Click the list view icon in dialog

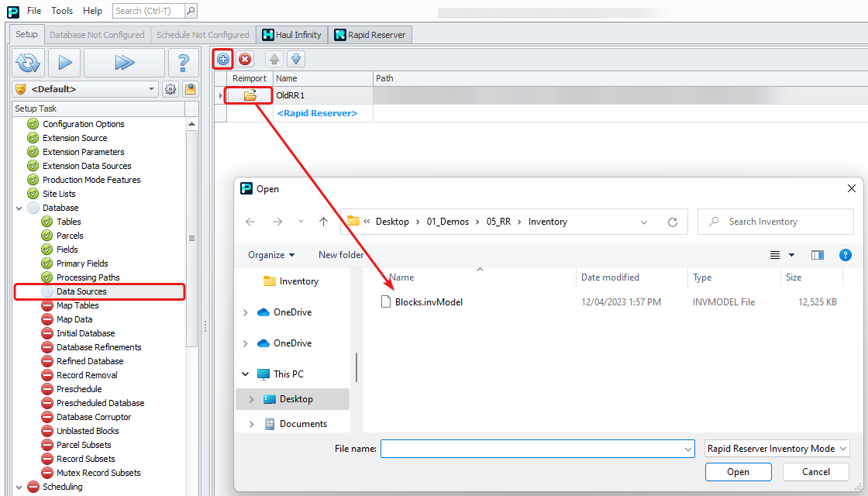pyautogui.click(x=775, y=255)
